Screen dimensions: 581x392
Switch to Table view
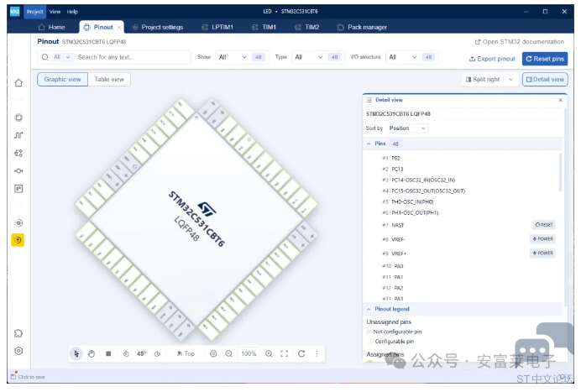pos(109,80)
